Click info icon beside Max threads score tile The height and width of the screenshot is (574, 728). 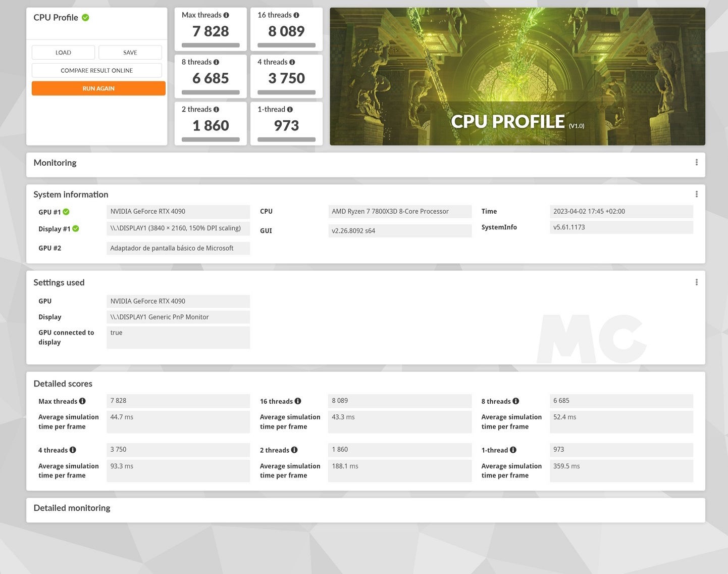(226, 15)
